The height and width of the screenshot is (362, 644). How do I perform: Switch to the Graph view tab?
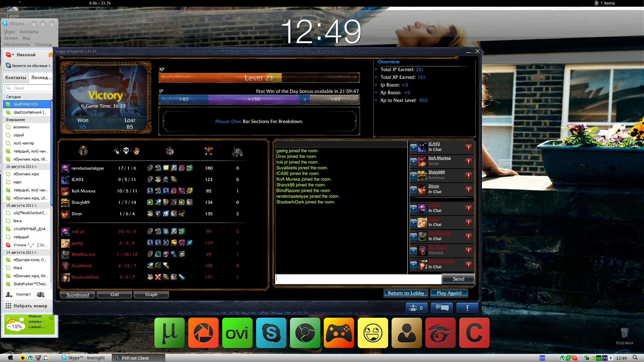pos(151,295)
